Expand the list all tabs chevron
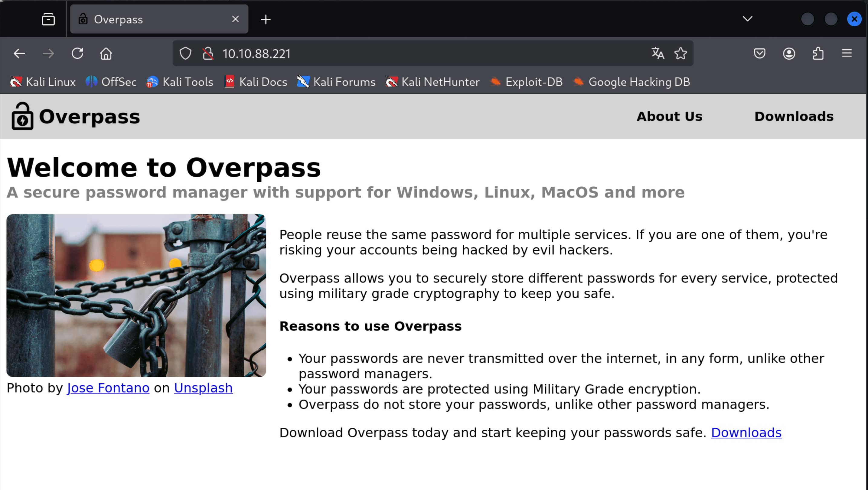This screenshot has height=490, width=868. pyautogui.click(x=747, y=19)
